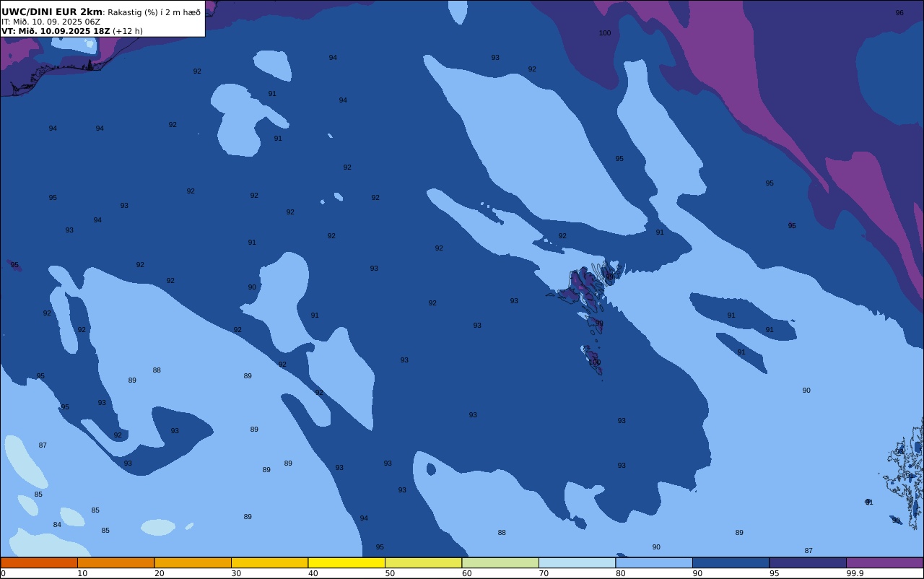The image size is (924, 579).
Task: Click the legend tick label "70"
Action: (544, 573)
